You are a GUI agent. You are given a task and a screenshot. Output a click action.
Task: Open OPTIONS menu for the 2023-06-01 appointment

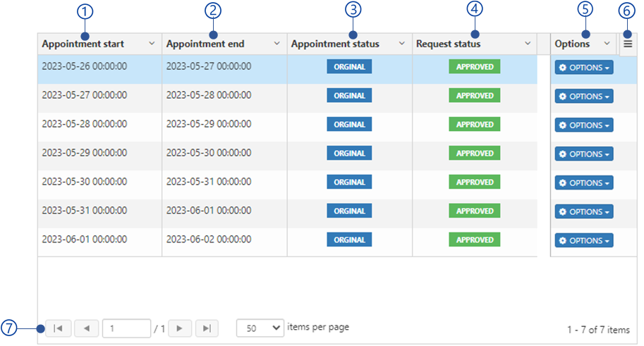pos(583,240)
